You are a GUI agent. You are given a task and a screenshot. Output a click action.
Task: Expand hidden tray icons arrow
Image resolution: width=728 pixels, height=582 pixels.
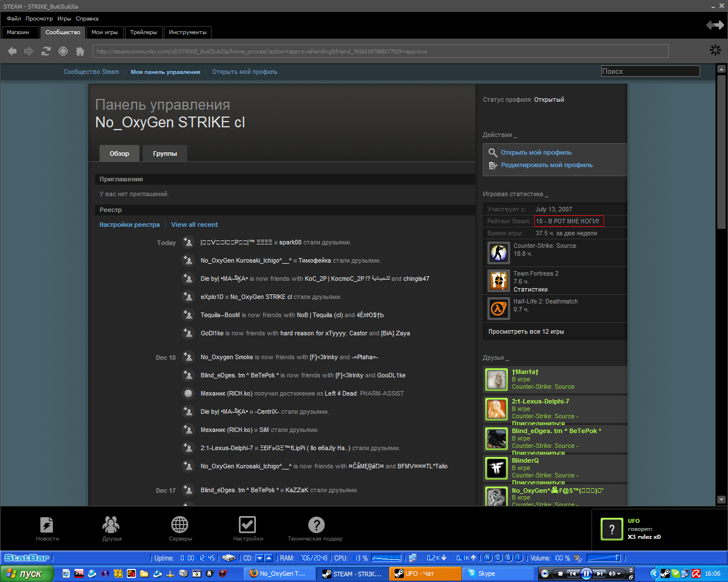[x=654, y=573]
